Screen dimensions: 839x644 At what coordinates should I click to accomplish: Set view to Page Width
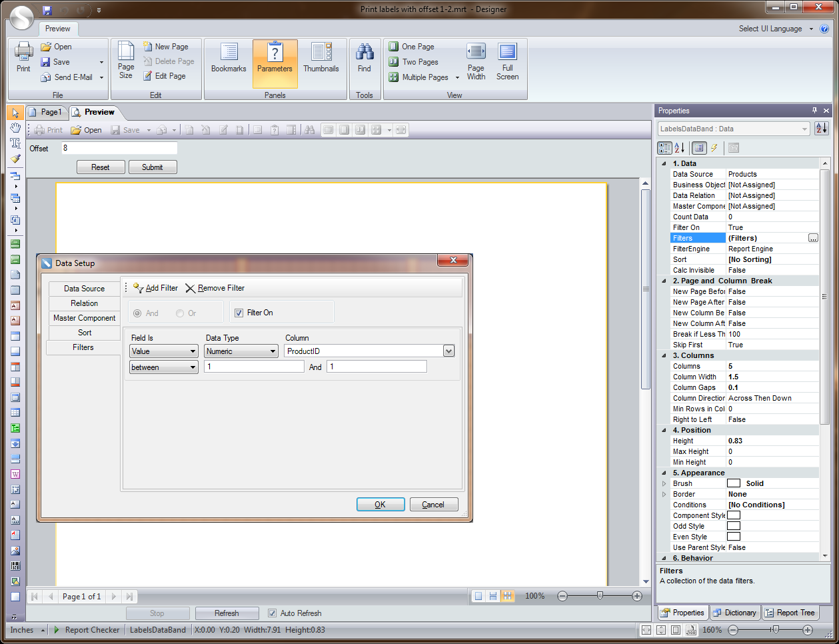pyautogui.click(x=476, y=61)
